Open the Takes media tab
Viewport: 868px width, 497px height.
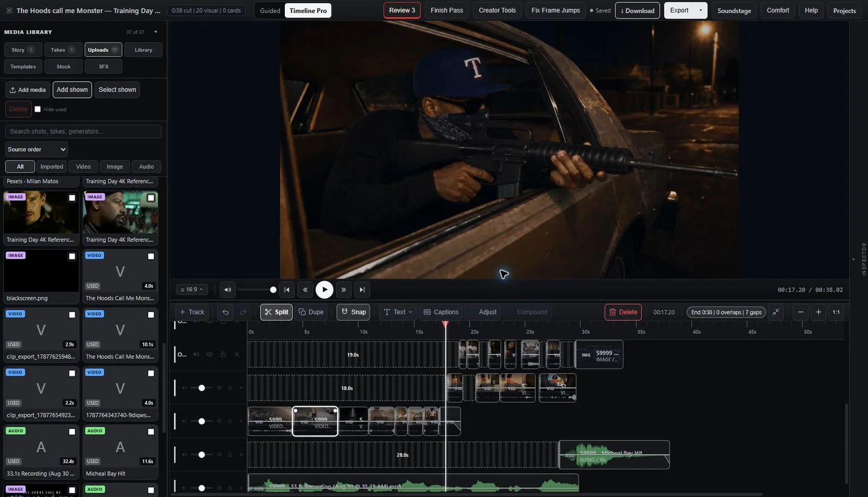tap(63, 50)
